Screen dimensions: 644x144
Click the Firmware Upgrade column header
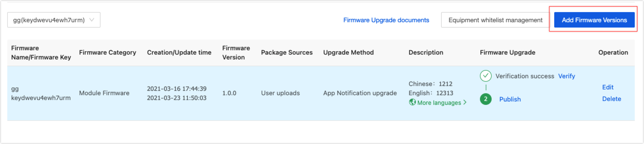coord(507,52)
